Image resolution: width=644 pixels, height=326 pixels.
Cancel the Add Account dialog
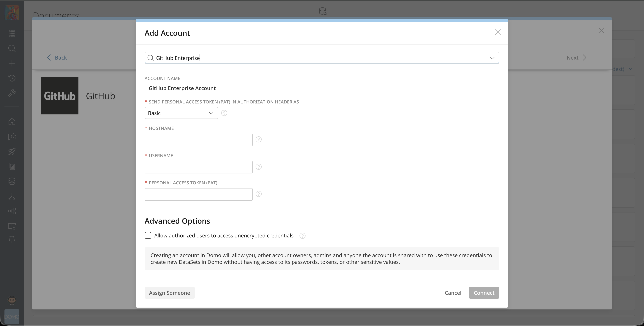(453, 293)
